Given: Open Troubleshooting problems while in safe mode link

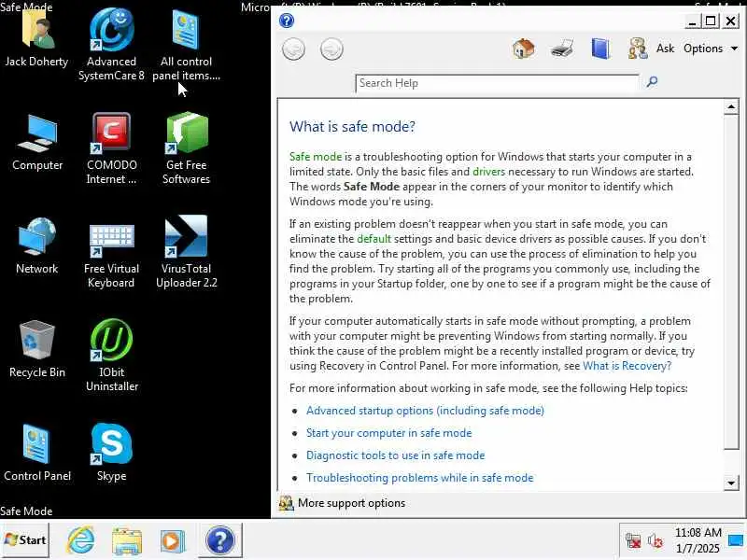Looking at the screenshot, I should pos(419,478).
